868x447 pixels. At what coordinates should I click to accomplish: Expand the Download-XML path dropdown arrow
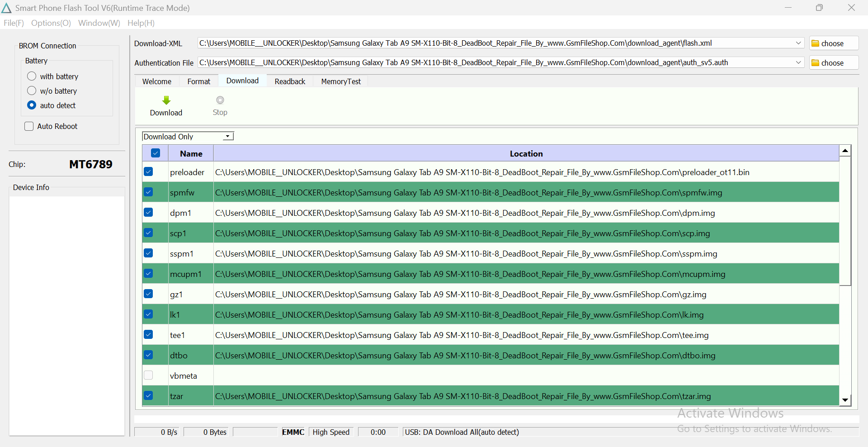click(798, 43)
